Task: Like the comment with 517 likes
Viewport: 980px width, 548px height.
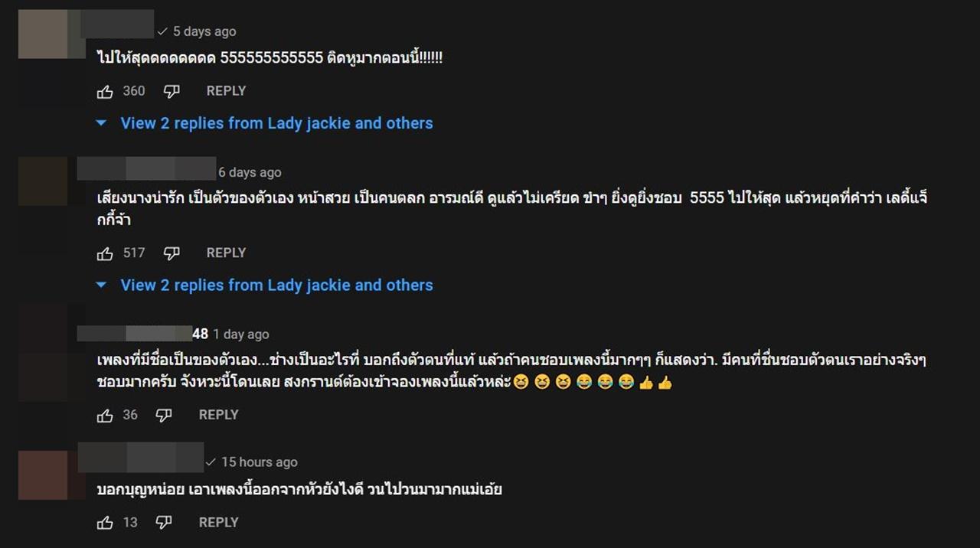Action: pyautogui.click(x=105, y=253)
